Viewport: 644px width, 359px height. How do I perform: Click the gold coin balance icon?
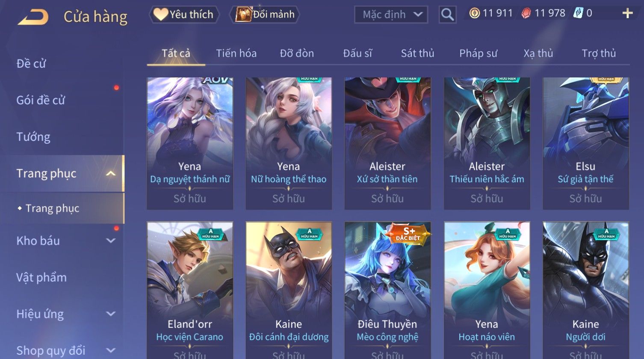[x=474, y=13]
